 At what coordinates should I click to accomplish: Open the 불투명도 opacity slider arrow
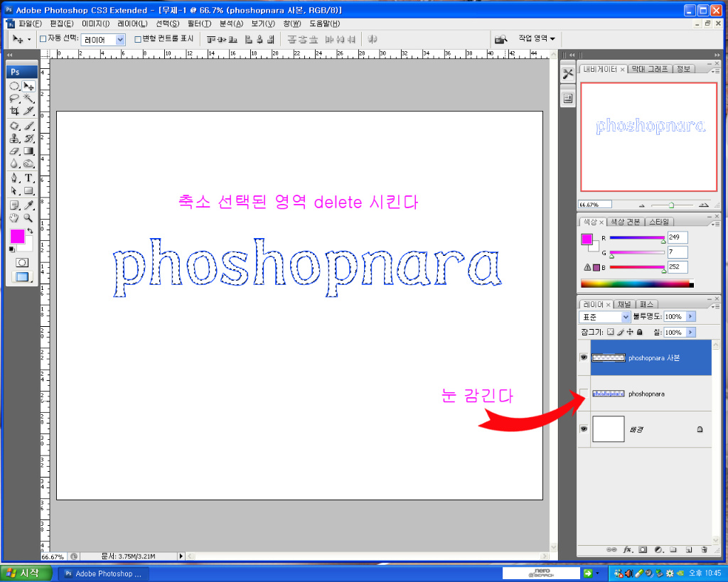point(690,316)
